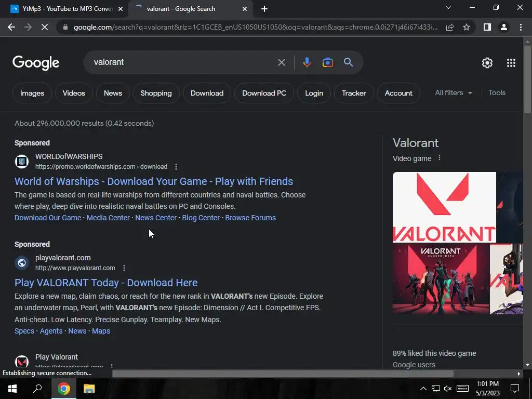Bookmark this page with the star icon

tap(467, 27)
